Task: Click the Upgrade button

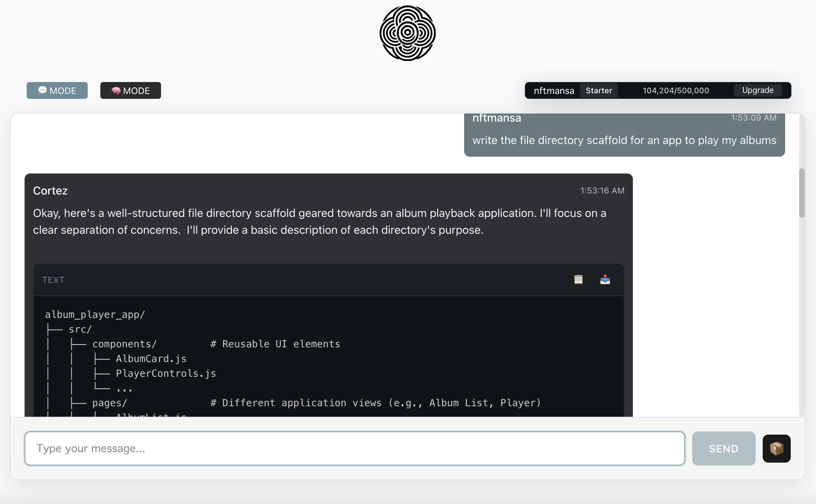Action: pyautogui.click(x=758, y=90)
